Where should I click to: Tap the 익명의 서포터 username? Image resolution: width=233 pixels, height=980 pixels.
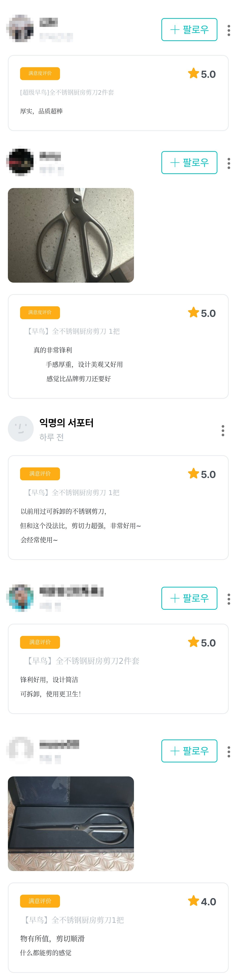coord(66,423)
